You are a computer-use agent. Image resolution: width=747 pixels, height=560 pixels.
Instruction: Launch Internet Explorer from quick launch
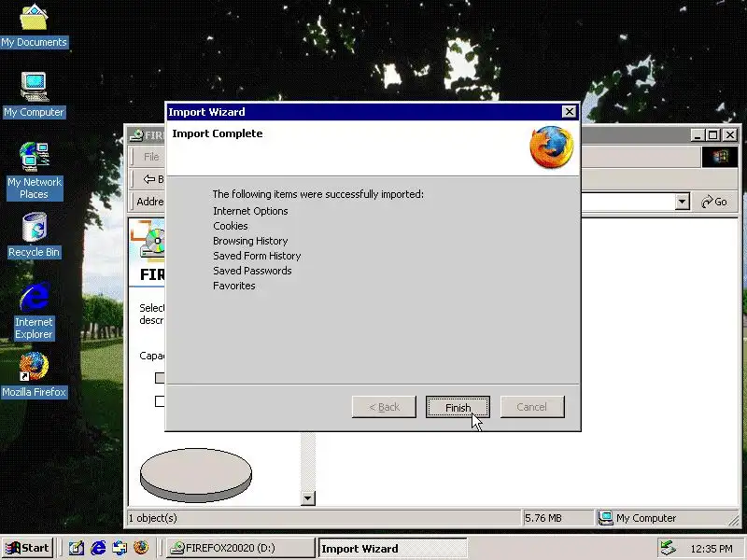[x=98, y=548]
